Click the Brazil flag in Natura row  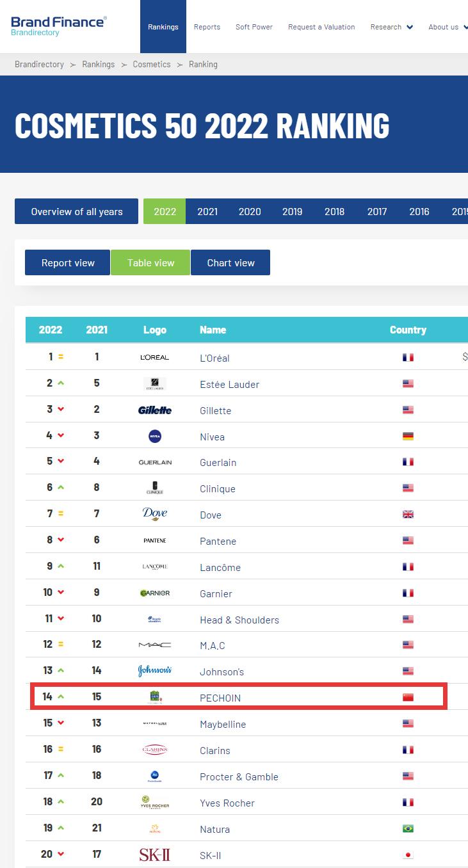pyautogui.click(x=408, y=828)
